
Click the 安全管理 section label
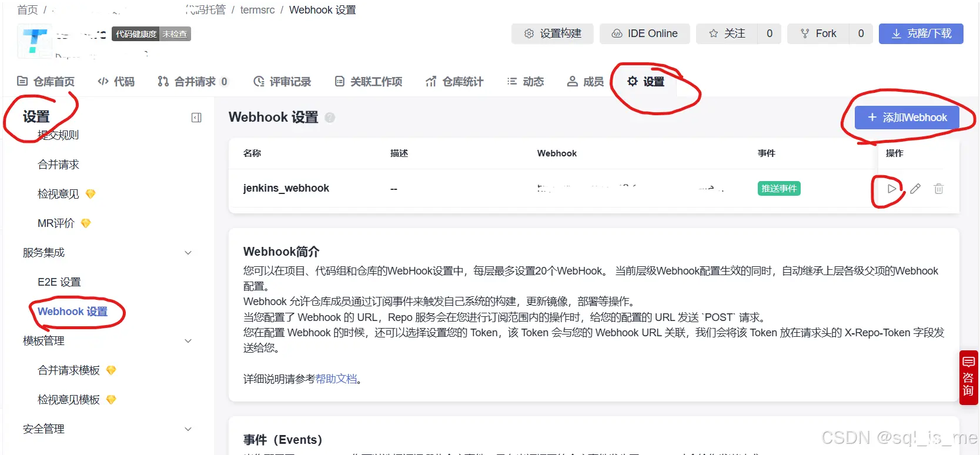[x=44, y=429]
